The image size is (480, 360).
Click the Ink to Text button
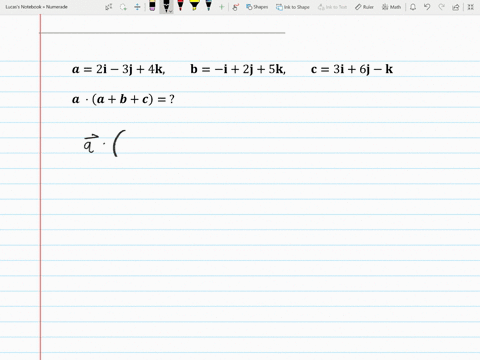point(332,7)
